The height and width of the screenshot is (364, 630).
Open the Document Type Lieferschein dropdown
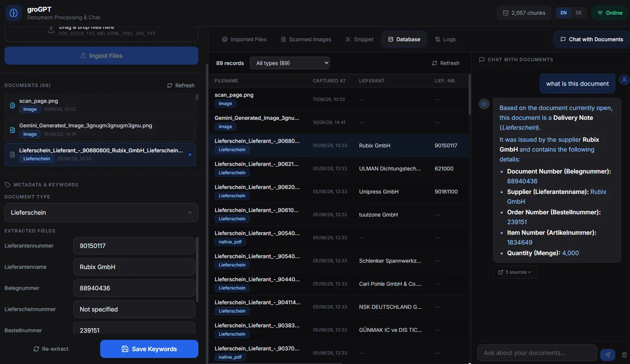101,212
